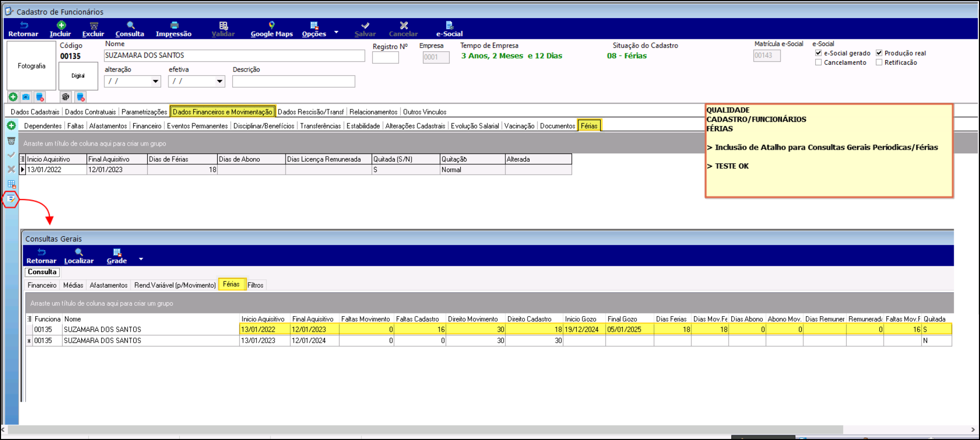Click green plus icon in Férias sidebar
The height and width of the screenshot is (440, 980).
point(11,126)
